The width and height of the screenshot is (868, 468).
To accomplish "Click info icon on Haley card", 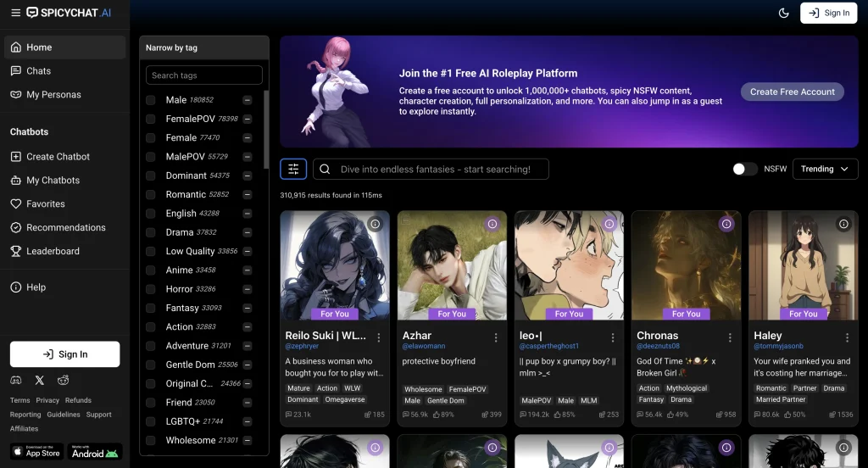I will pyautogui.click(x=843, y=224).
